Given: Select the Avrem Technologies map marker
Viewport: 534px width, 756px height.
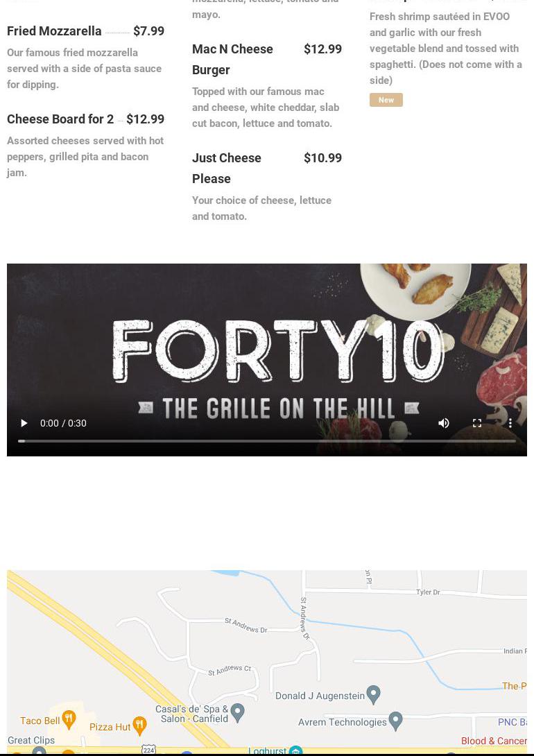Looking at the screenshot, I should coord(395,721).
